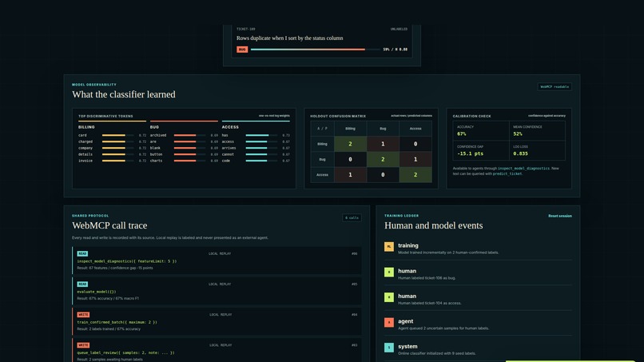The image size is (644, 362).
Task: Click the Bug-Bug diagonal matrix cell
Action: [383, 160]
